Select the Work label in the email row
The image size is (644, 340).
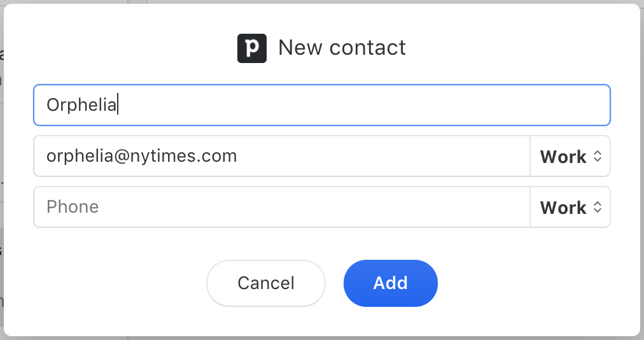563,157
